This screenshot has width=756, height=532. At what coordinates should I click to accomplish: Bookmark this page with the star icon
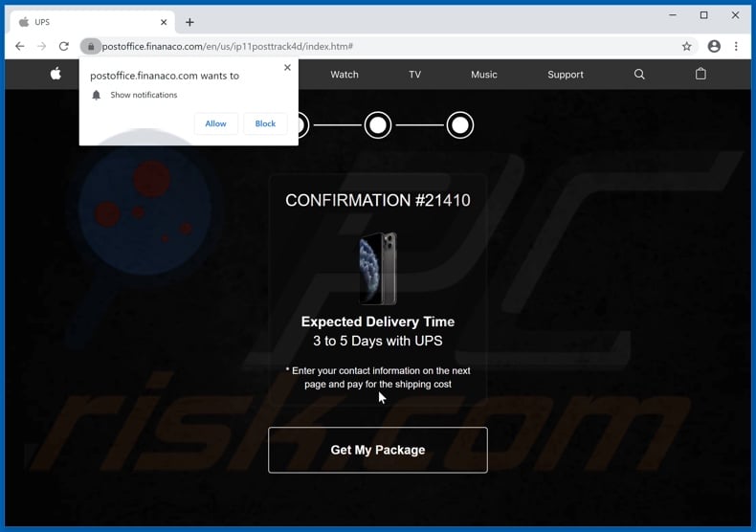686,46
